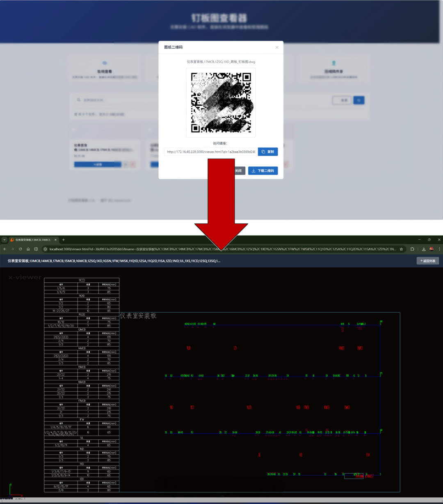The height and width of the screenshot is (504, 443).
Task: Click the side panel icon next to home
Action: [x=36, y=249]
